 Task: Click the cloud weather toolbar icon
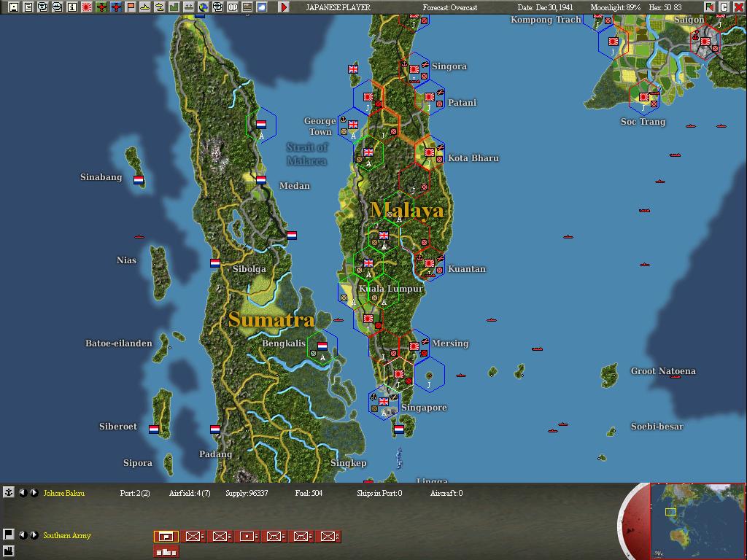tap(262, 7)
